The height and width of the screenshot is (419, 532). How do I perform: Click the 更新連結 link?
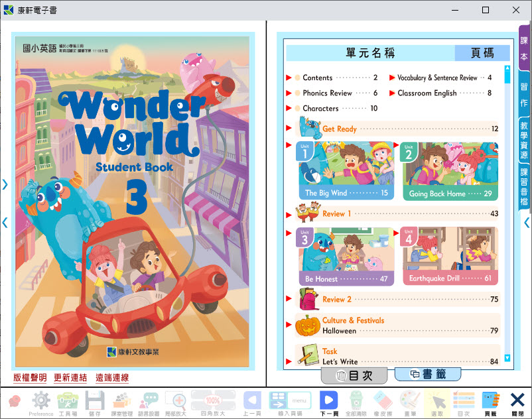pos(70,378)
